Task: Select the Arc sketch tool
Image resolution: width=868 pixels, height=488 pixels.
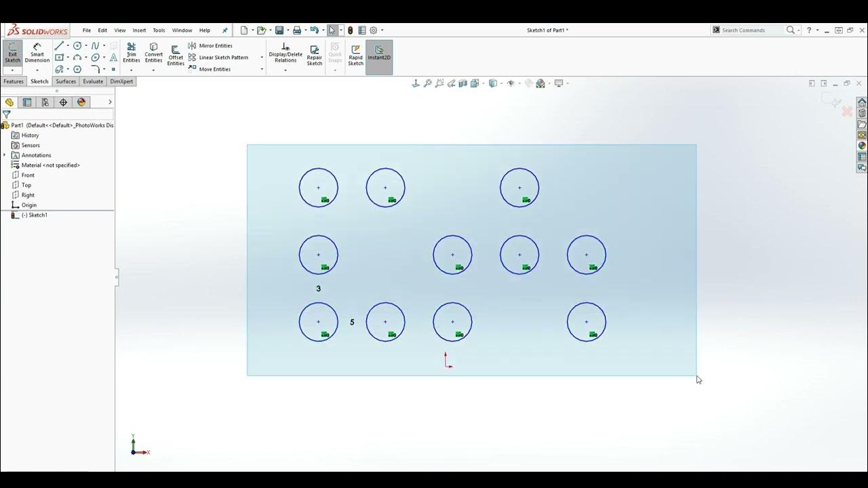Action: pyautogui.click(x=77, y=58)
